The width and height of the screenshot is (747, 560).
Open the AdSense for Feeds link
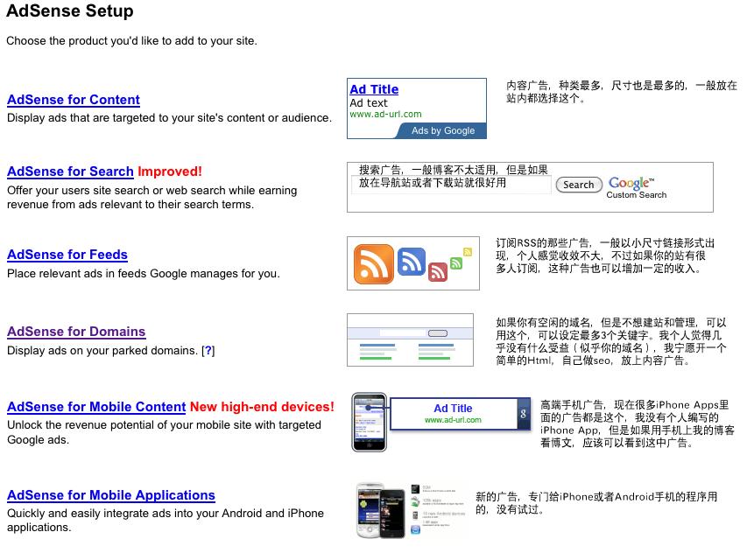click(x=67, y=255)
